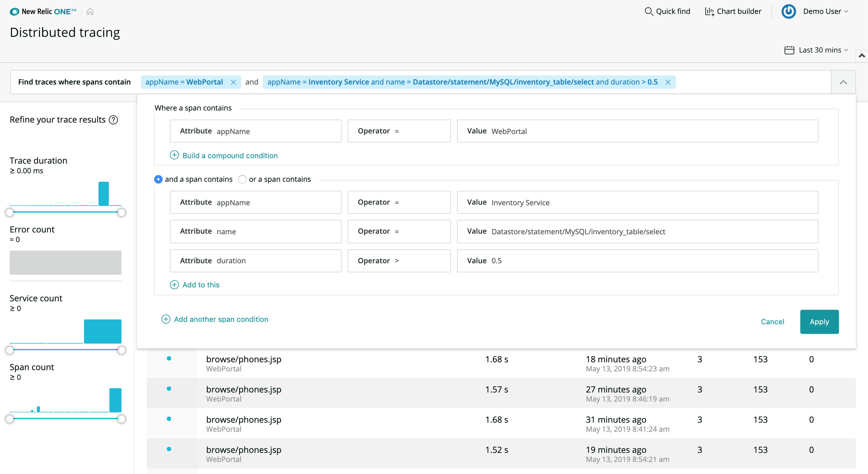Open the browse/phones.jsp trace from 19 minutes ago
Image resolution: width=868 pixels, height=474 pixels.
[x=244, y=450]
